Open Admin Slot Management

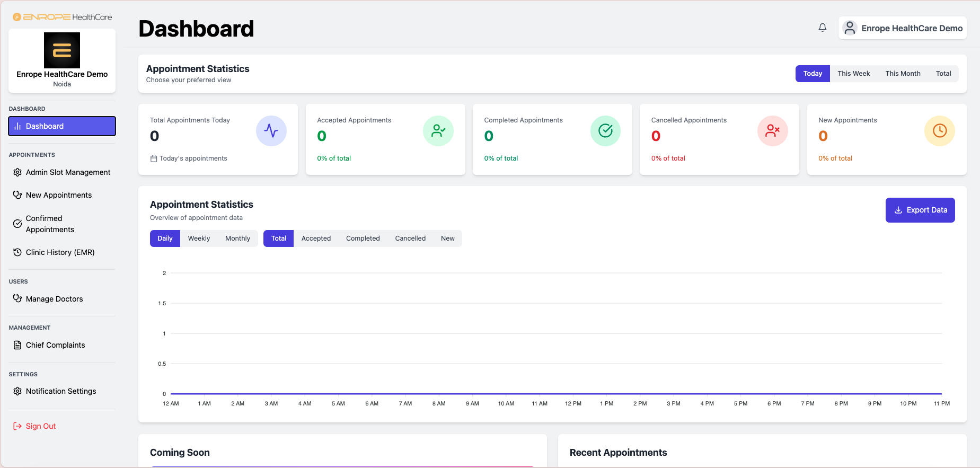coord(62,172)
